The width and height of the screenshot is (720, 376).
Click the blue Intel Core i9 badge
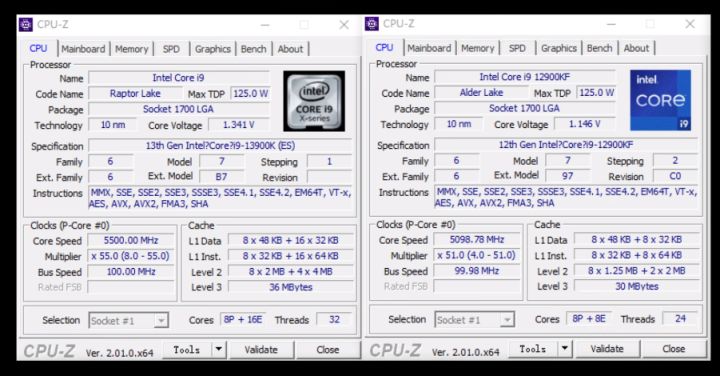click(x=660, y=100)
